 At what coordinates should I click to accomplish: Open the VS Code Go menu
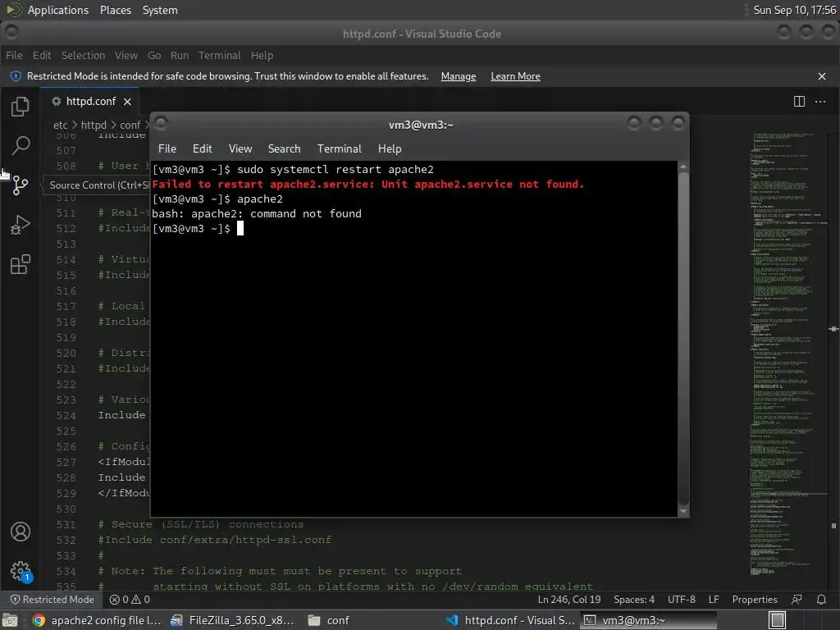154,55
